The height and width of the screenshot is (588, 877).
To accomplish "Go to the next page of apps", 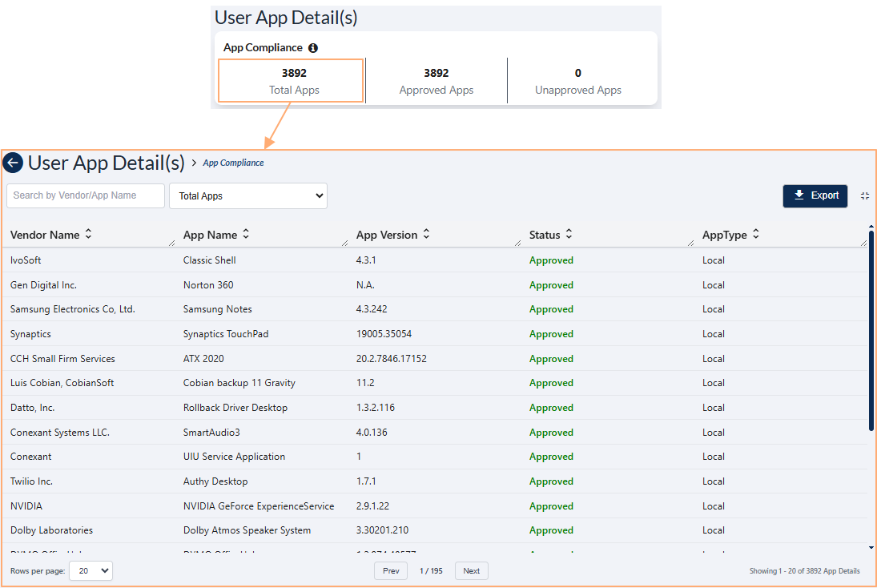I will 471,570.
